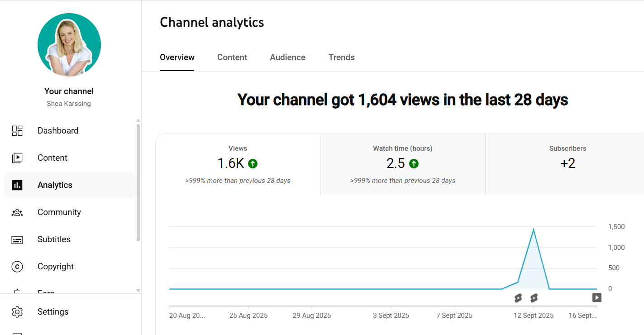Screen dimensions: 644x335
Task: Switch to the Trends tab
Action: pyautogui.click(x=342, y=57)
